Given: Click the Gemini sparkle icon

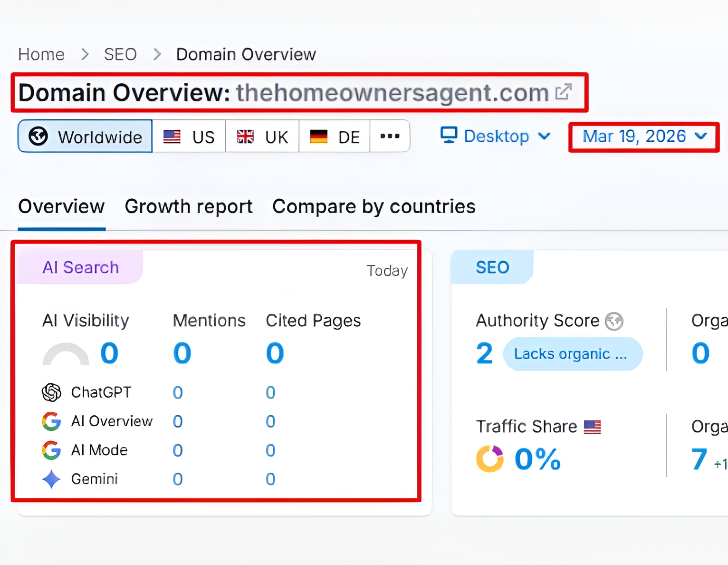Looking at the screenshot, I should click(51, 479).
